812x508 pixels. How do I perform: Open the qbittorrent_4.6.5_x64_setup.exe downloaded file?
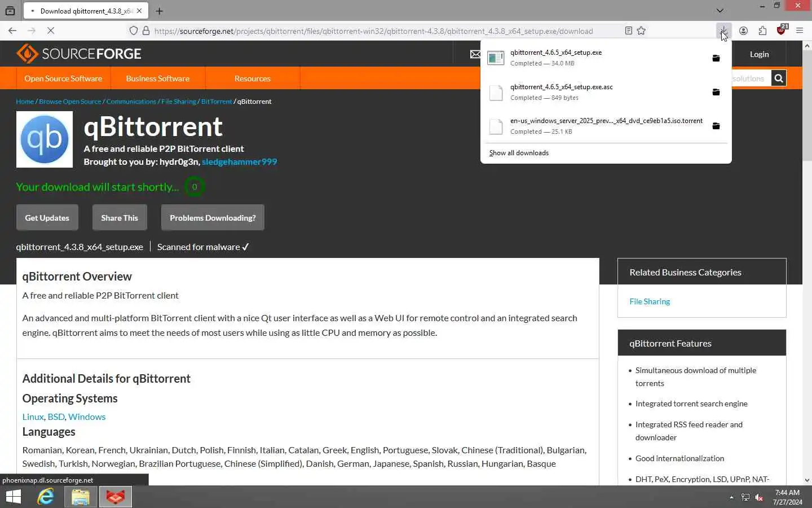coord(595,58)
